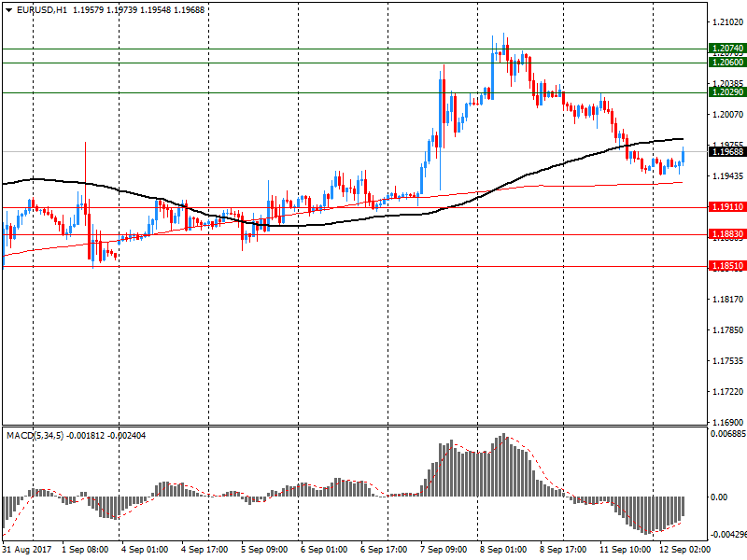Click the MACD 0.00 zero level label
Screen dimensions: 747x560
pyautogui.click(x=719, y=497)
